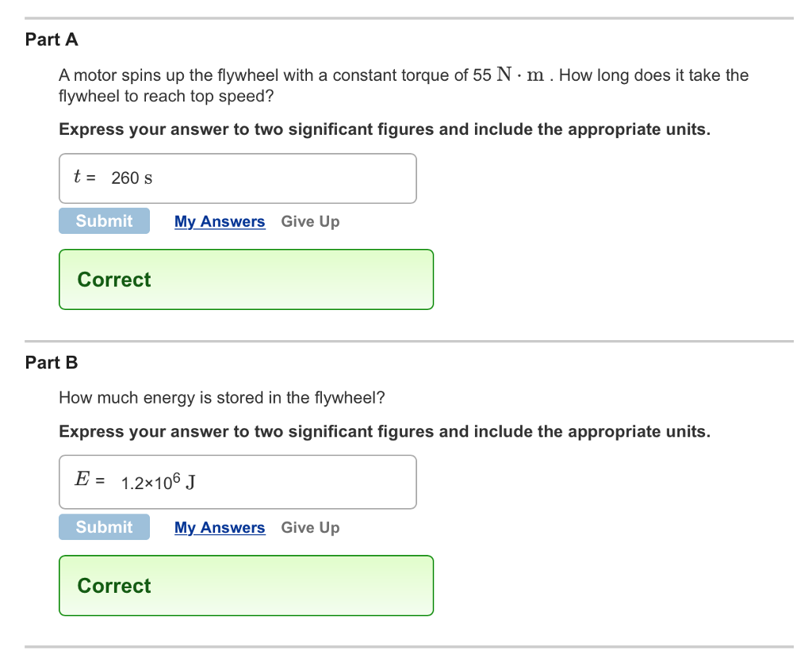This screenshot has width=812, height=654.
Task: Click the 1.2×10⁶ J answer value
Action: [x=159, y=482]
